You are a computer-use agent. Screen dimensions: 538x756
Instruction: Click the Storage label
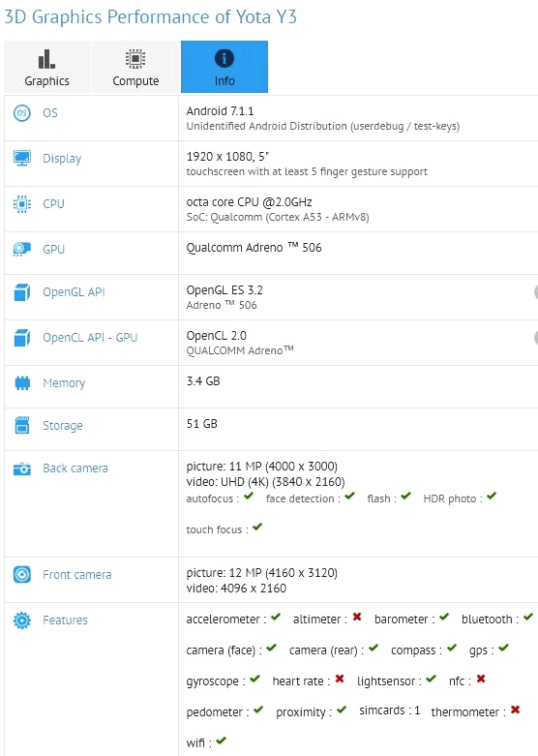tap(63, 426)
